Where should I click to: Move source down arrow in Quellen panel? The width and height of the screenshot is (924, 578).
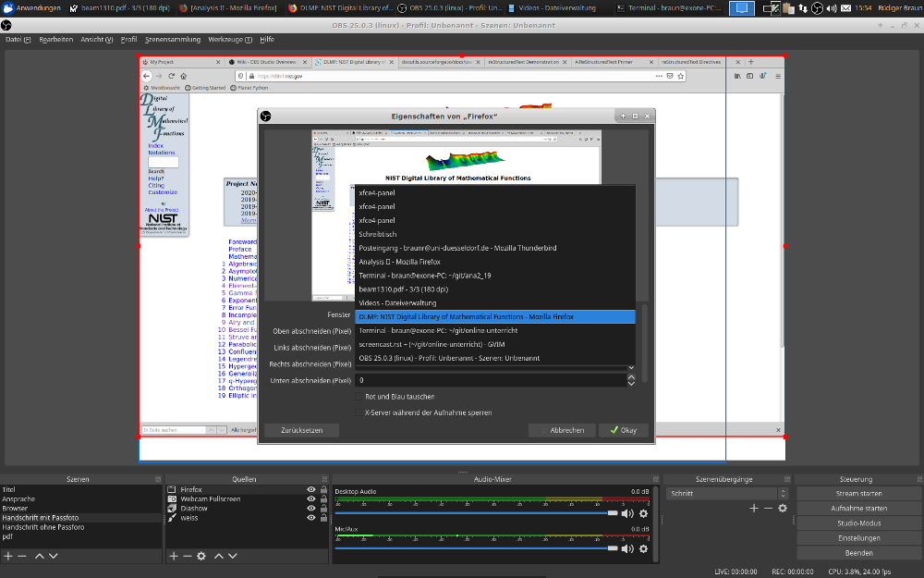pos(233,556)
